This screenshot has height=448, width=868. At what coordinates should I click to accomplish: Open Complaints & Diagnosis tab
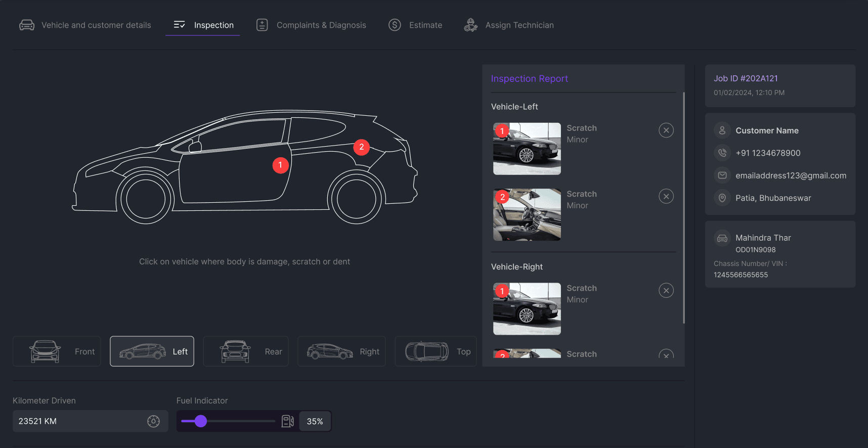312,25
